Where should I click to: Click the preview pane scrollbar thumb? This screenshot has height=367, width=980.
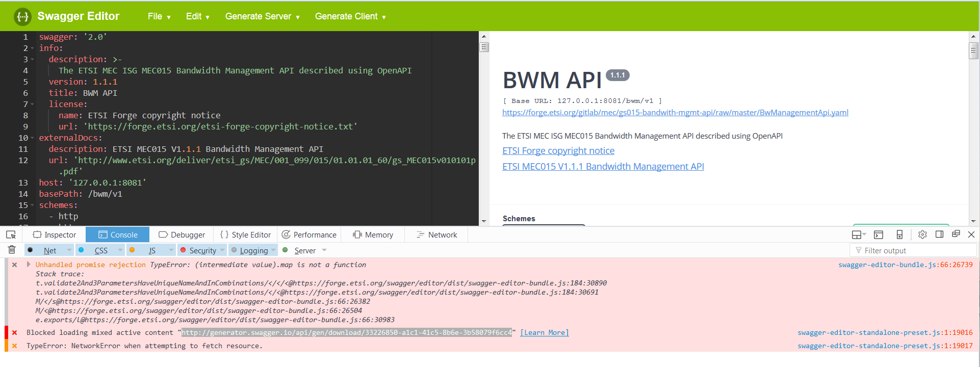[x=973, y=50]
